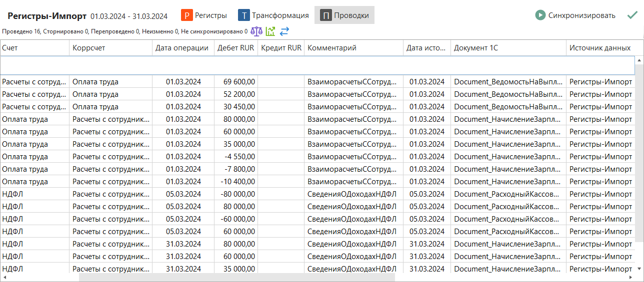The image size is (644, 282).
Task: Open the Трансформация tab
Action: coord(280,15)
